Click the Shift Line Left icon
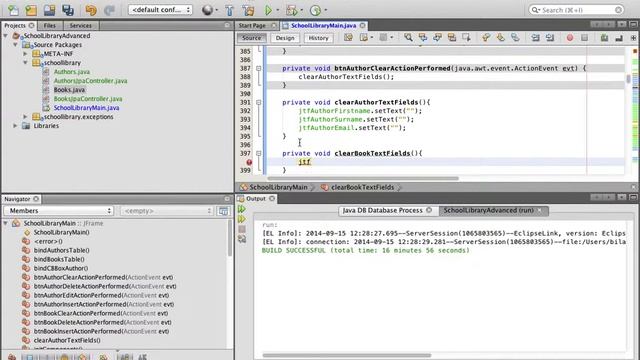Viewport: 640px width, 360px height. (x=535, y=38)
